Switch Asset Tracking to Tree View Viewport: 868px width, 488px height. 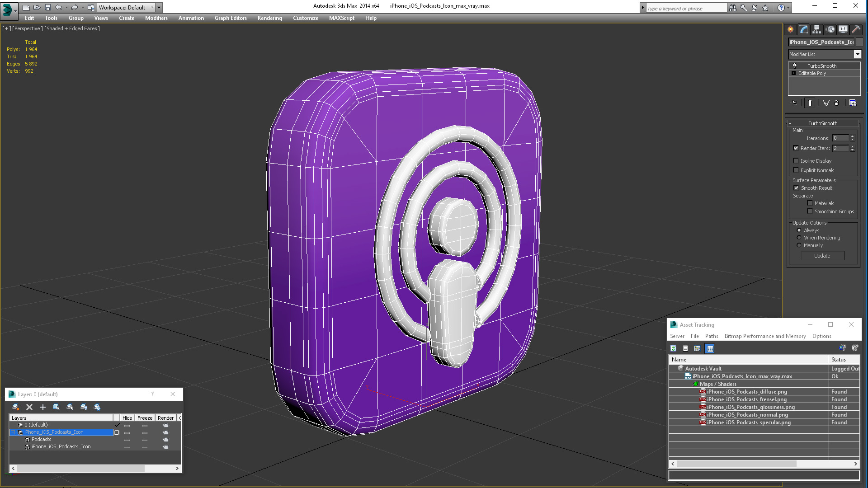click(698, 348)
